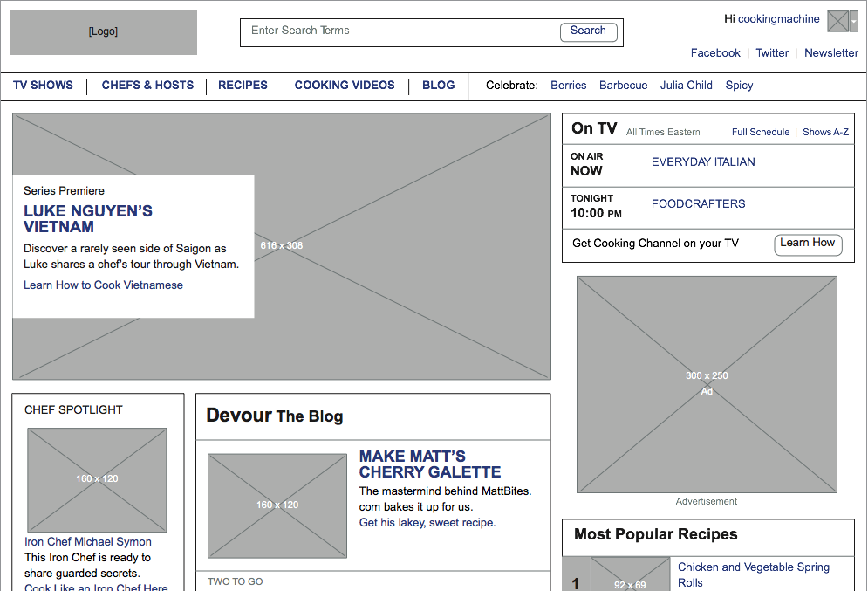This screenshot has height=591, width=868.
Task: Open the EVERYDAY ITALIAN show link
Action: pos(703,162)
